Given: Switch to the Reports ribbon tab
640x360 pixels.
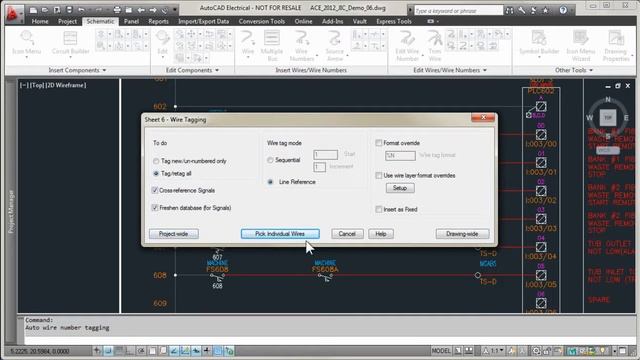Looking at the screenshot, I should tap(158, 21).
